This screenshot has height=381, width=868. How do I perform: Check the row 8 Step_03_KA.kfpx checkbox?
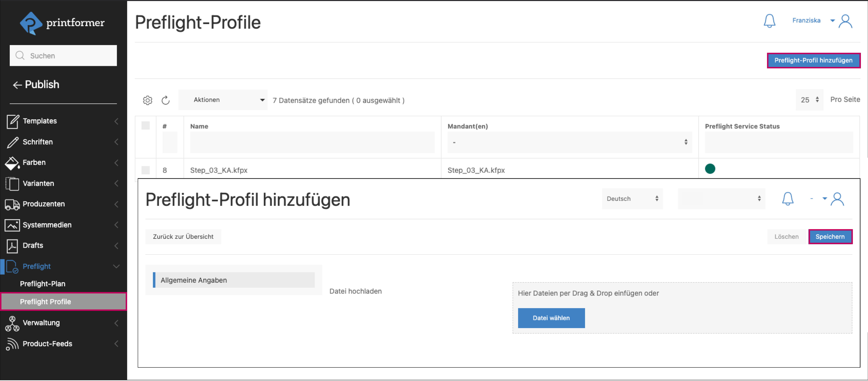146,170
